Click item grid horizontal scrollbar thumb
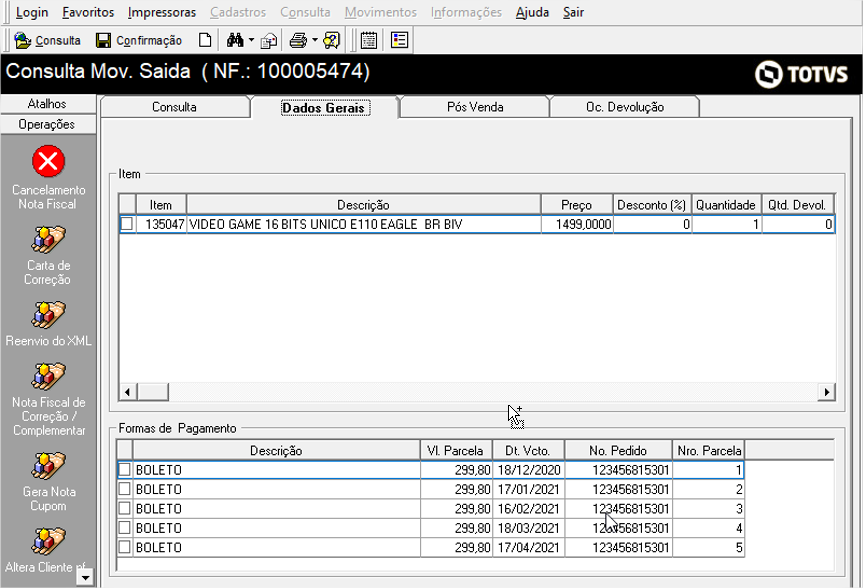Screen dimensions: 863x588 (x=152, y=392)
